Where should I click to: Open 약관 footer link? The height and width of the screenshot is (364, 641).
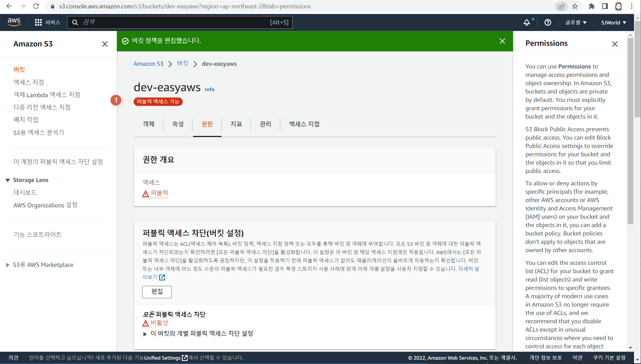click(578, 358)
